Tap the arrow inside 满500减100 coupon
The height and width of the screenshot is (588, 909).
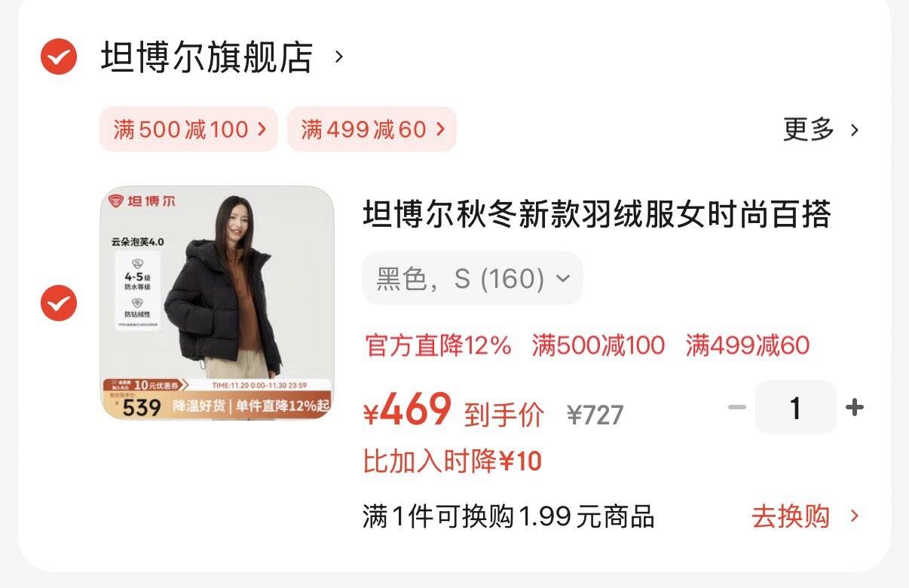click(x=262, y=129)
